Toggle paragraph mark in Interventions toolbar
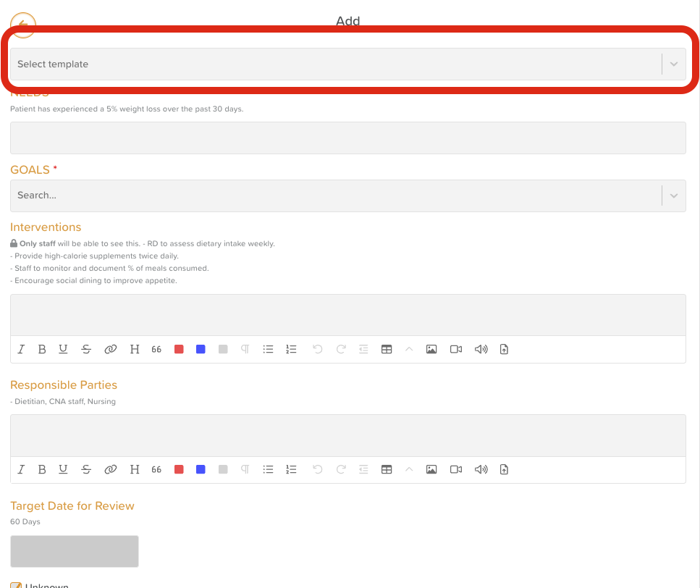The height and width of the screenshot is (588, 700). (x=245, y=349)
